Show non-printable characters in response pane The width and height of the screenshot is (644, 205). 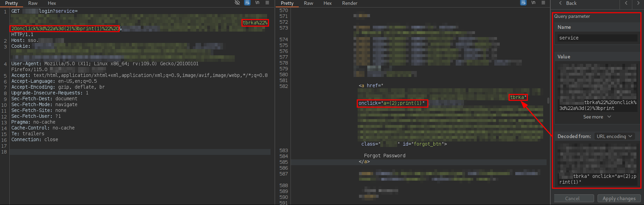tap(533, 3)
